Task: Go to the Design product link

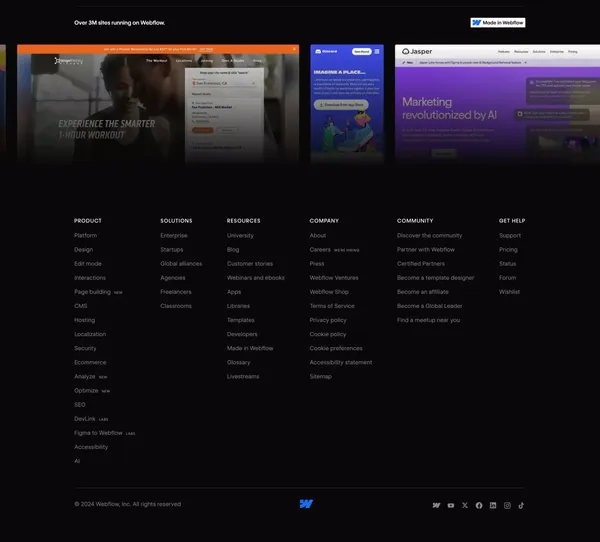Action: coord(83,250)
